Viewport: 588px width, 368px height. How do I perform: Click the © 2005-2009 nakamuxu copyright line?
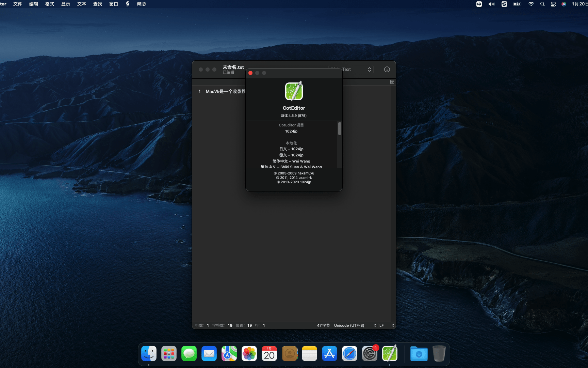[294, 173]
